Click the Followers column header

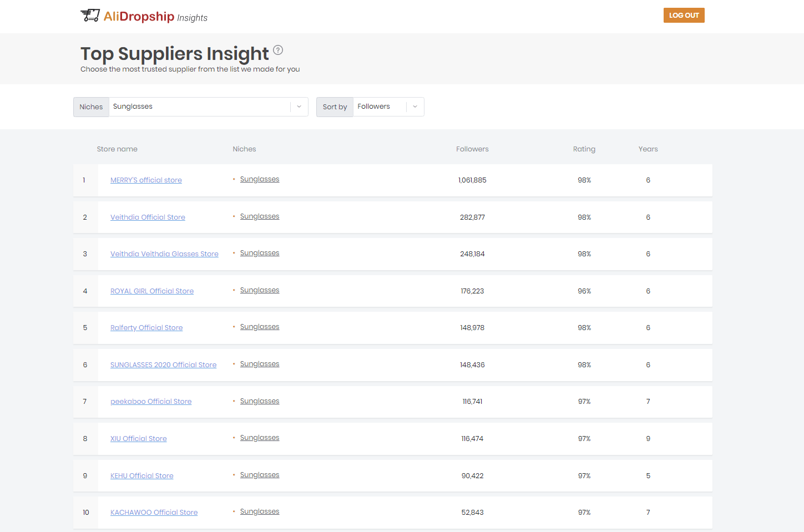click(472, 149)
